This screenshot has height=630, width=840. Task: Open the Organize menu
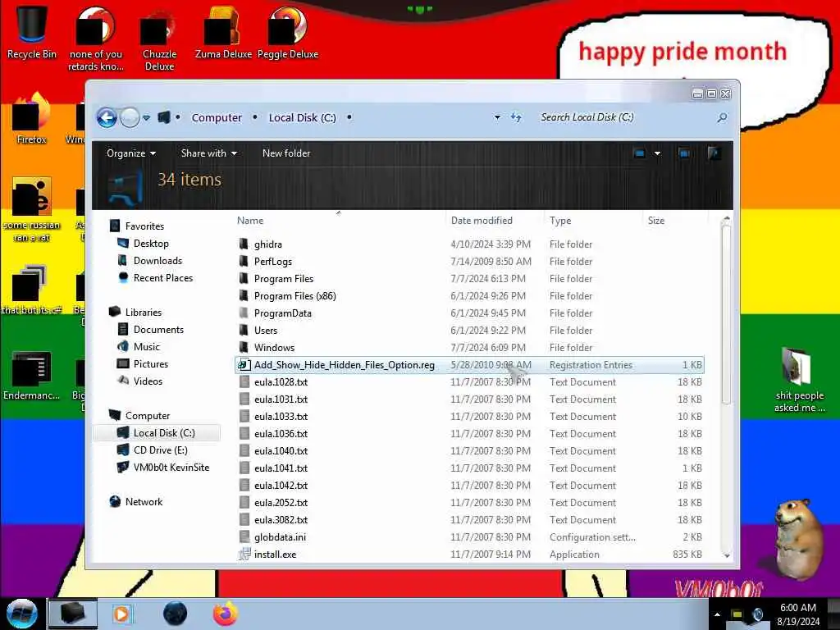click(131, 153)
